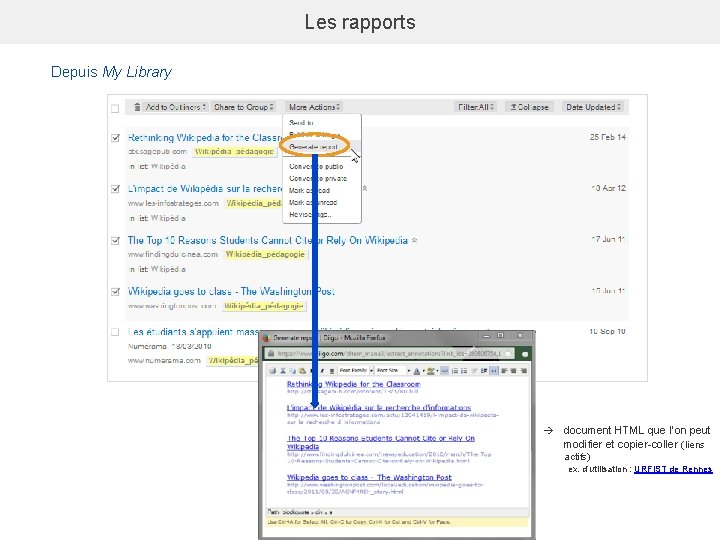Click the text color icon in report editor
The width and height of the screenshot is (720, 540).
[x=417, y=371]
